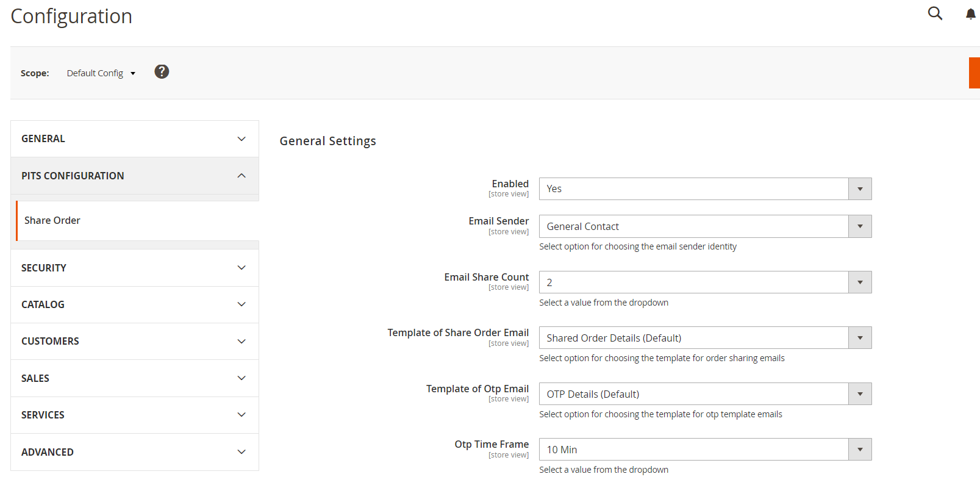Open Template of Share Order Email dropdown
Screen dimensions: 980x499
tap(705, 338)
